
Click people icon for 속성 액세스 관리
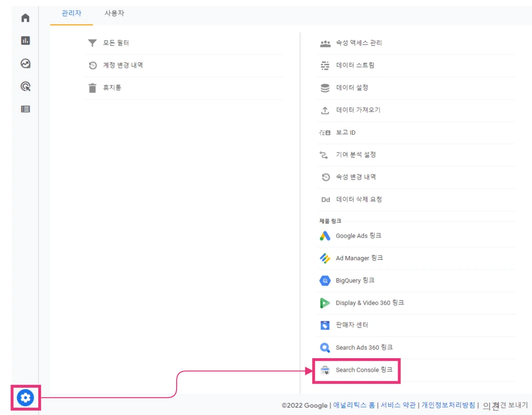325,43
